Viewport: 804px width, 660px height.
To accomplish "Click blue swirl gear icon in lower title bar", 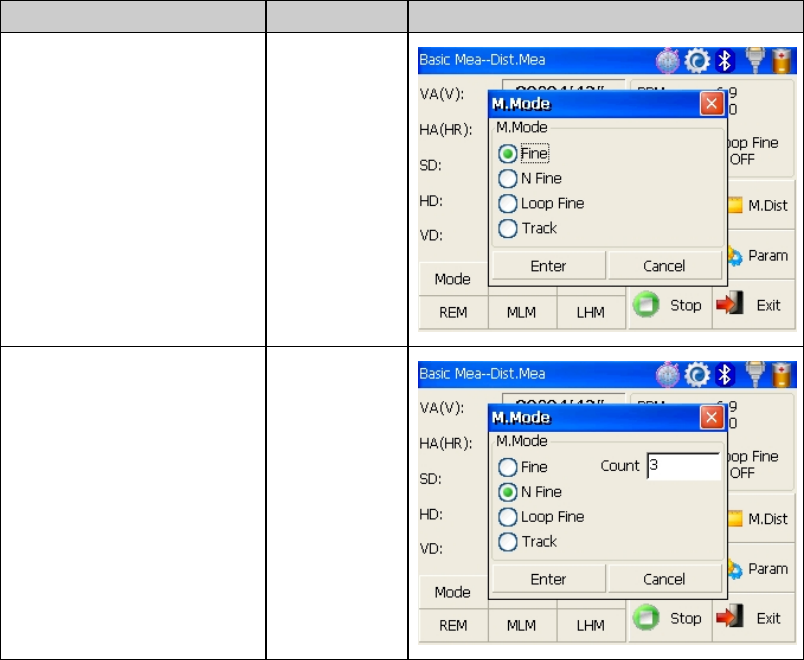I will 697,375.
